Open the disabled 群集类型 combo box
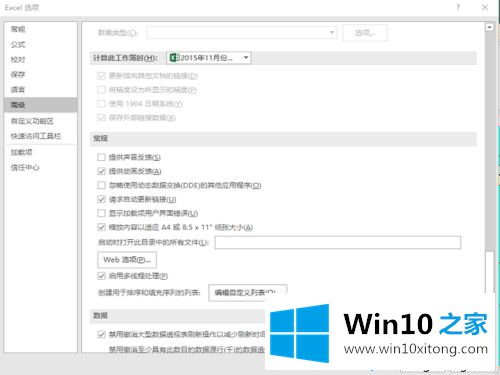Screen dimensions: 500x375 (x=242, y=32)
